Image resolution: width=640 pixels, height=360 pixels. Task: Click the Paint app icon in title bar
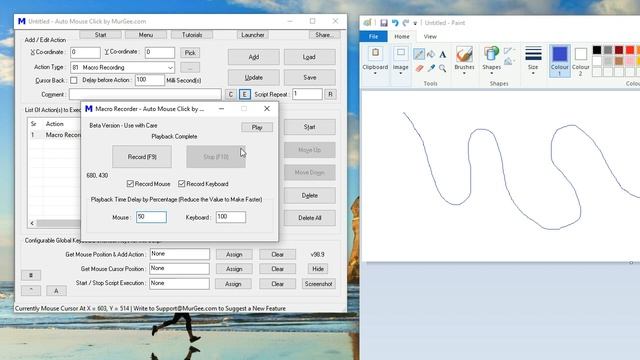[x=368, y=23]
